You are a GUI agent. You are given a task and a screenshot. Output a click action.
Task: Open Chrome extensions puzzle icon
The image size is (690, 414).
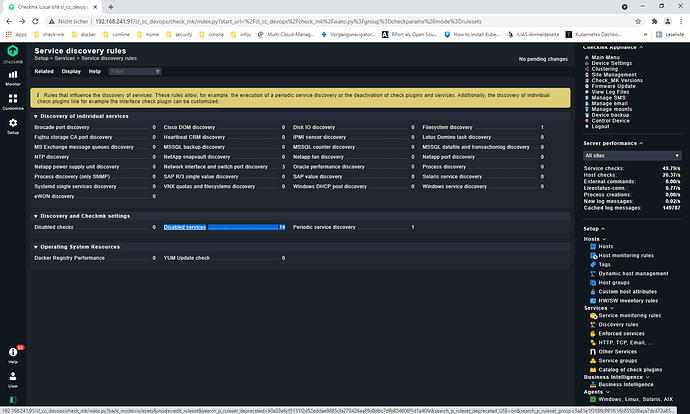point(654,21)
